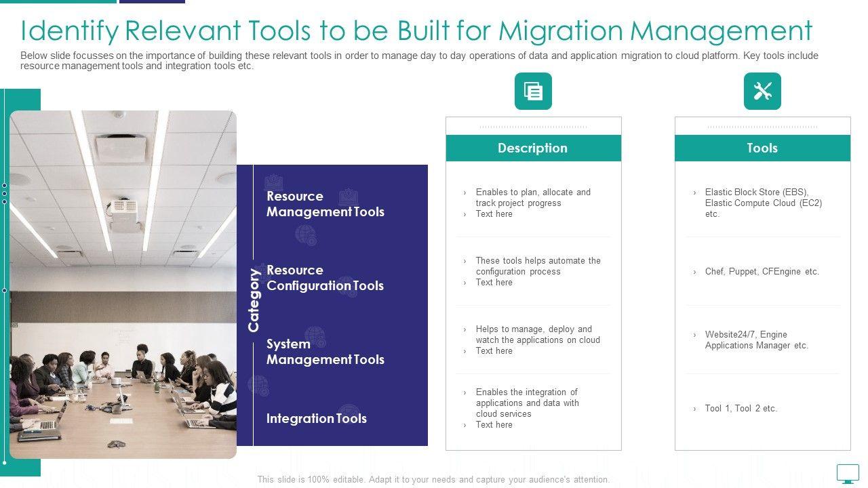
Task: Click the document icon above Description
Action: (533, 91)
